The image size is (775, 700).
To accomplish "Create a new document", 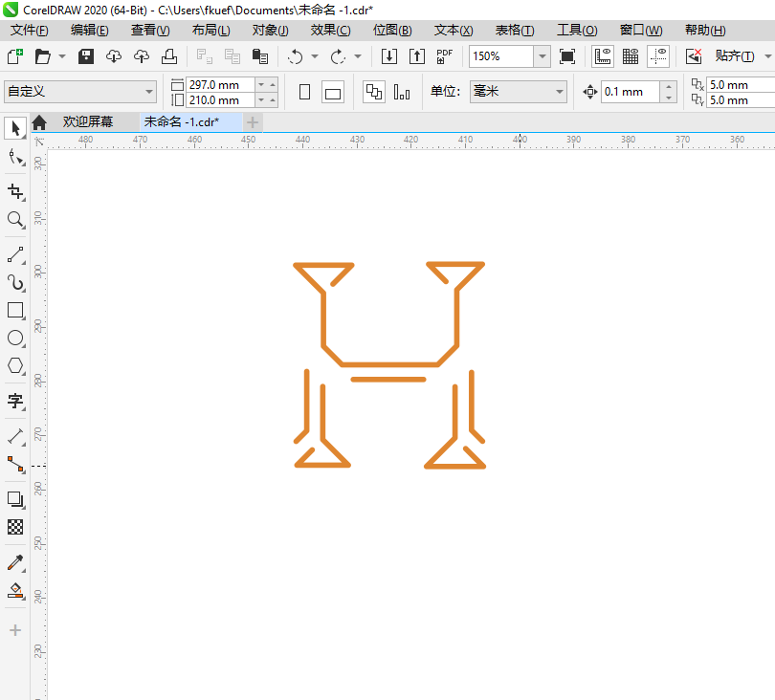I will pos(15,56).
